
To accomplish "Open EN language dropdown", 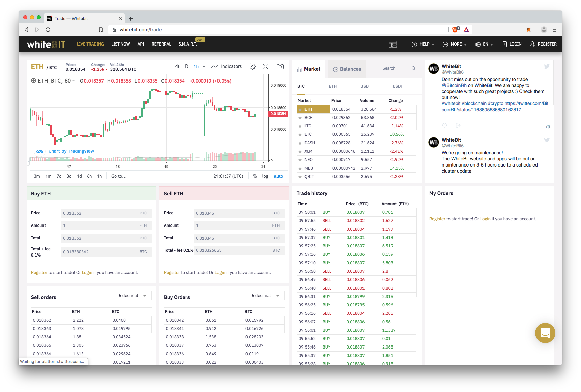I will [x=484, y=44].
